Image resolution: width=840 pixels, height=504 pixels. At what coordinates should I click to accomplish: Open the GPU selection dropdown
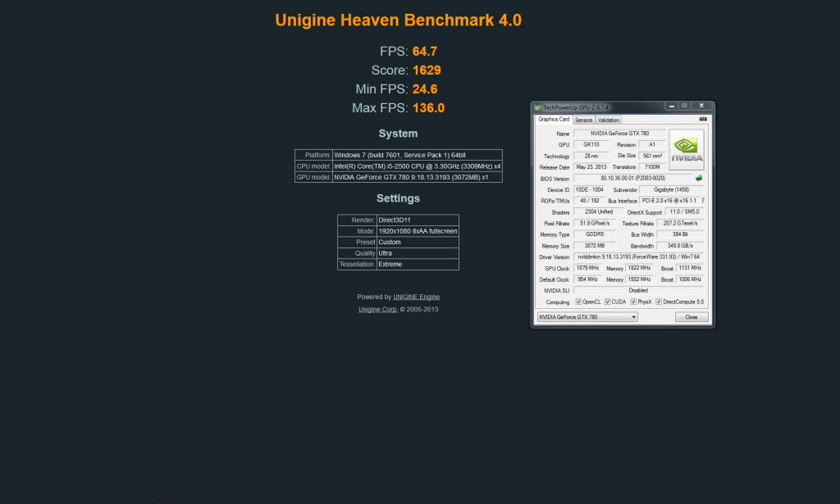(x=587, y=317)
